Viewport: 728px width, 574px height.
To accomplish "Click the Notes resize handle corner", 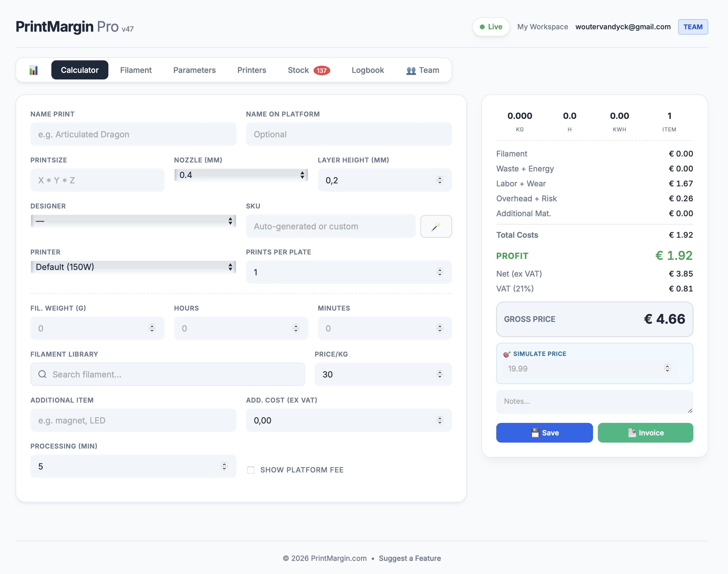I will (690, 411).
